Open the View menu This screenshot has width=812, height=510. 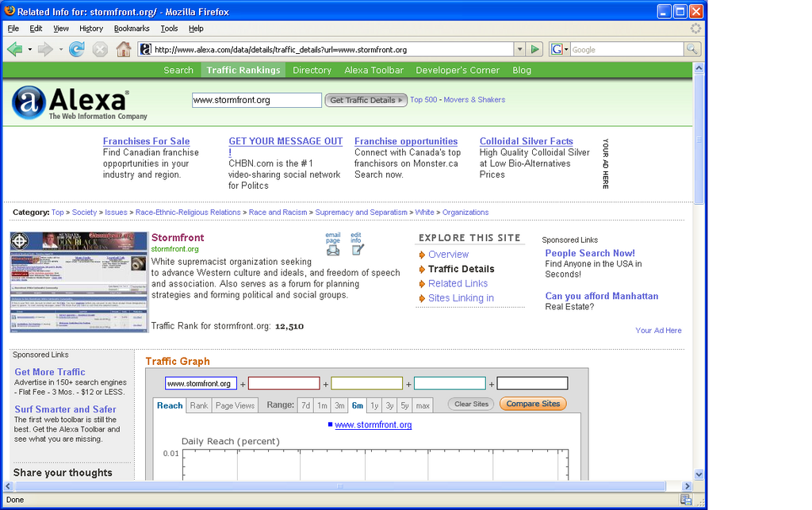pos(60,29)
